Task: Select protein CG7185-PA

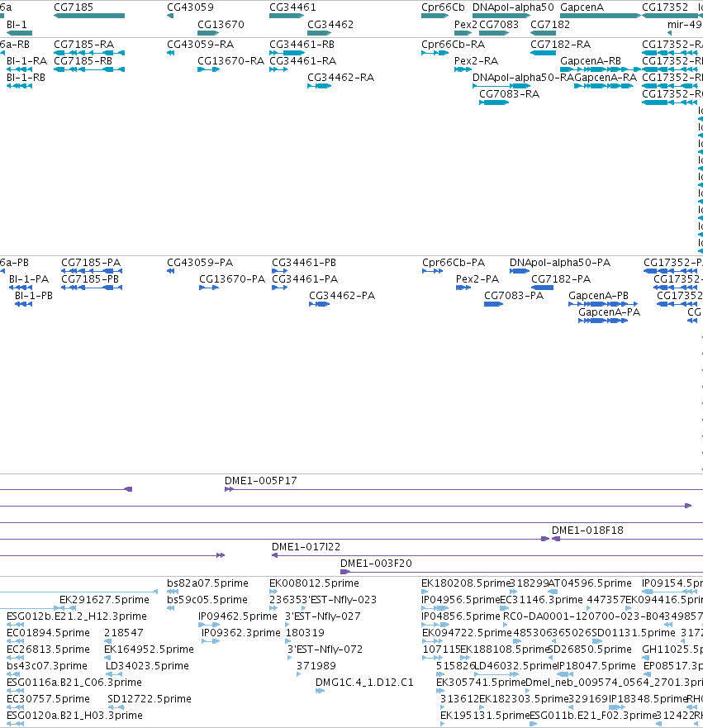Action: coord(91,263)
